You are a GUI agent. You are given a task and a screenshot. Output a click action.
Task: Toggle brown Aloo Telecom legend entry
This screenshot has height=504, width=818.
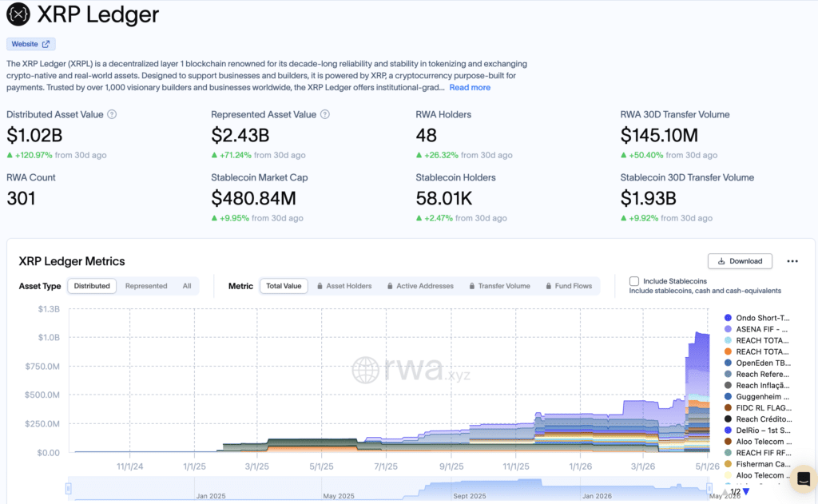pyautogui.click(x=758, y=442)
